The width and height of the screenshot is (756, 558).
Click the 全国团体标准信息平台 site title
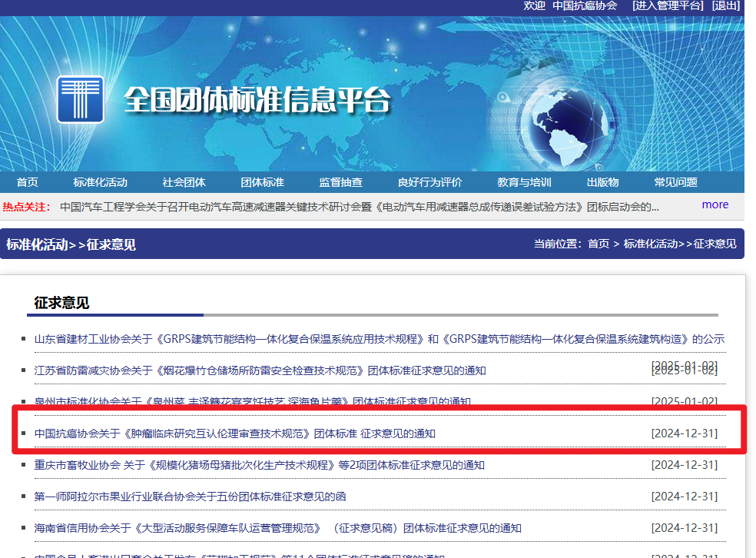click(257, 100)
